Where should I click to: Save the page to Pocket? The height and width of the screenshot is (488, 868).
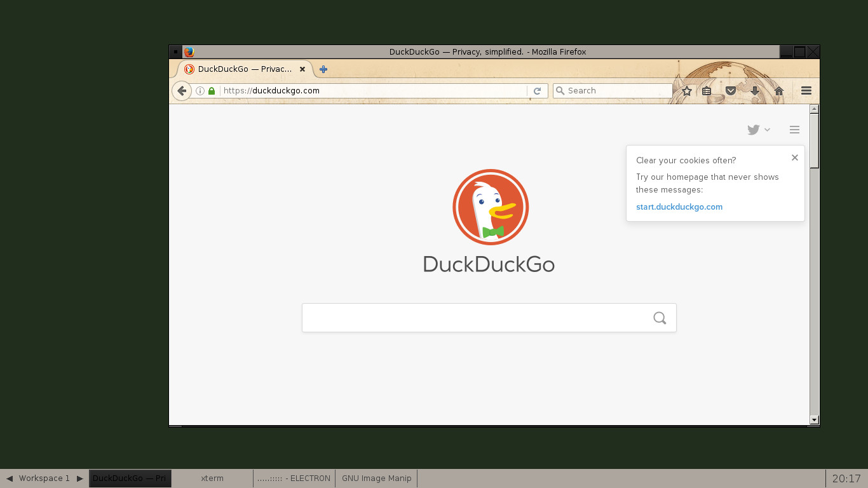click(731, 91)
